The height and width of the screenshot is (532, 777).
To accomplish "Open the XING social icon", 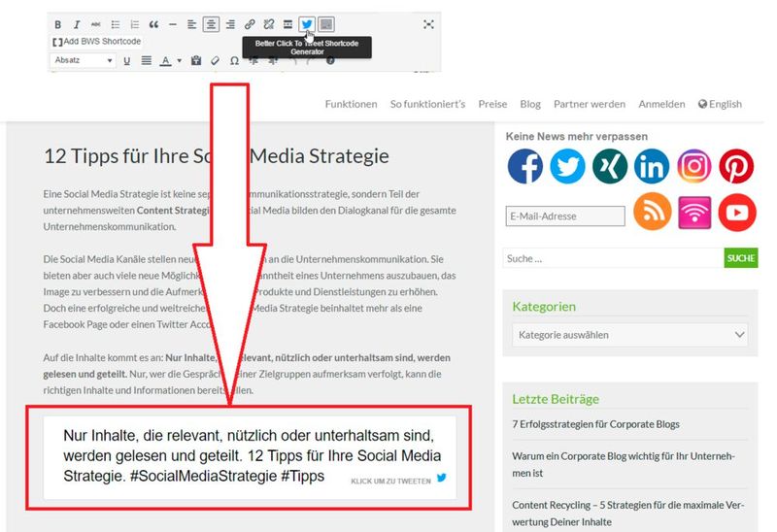I will 610,166.
